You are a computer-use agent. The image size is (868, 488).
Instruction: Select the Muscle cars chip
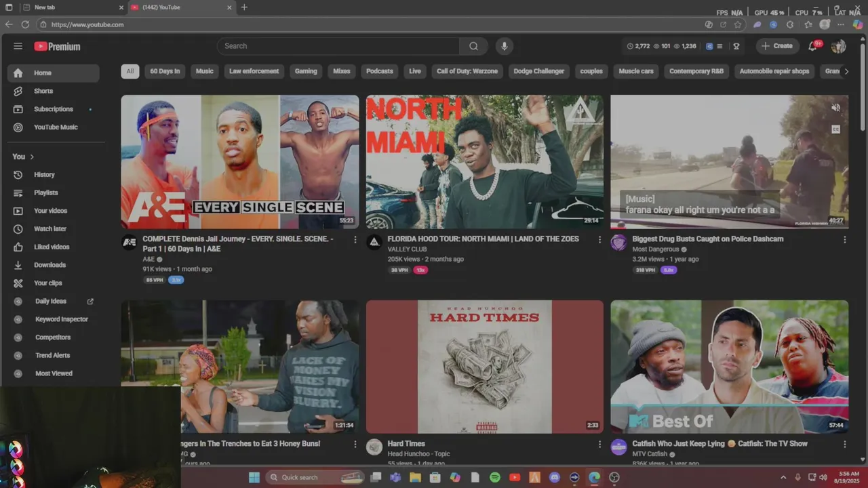tap(636, 71)
